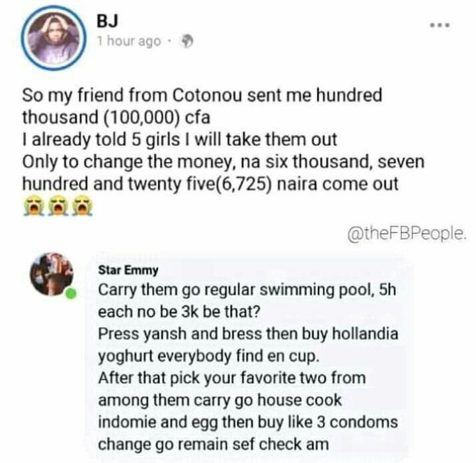
Task: Click the 'change go remain' comment line
Action: (x=214, y=445)
